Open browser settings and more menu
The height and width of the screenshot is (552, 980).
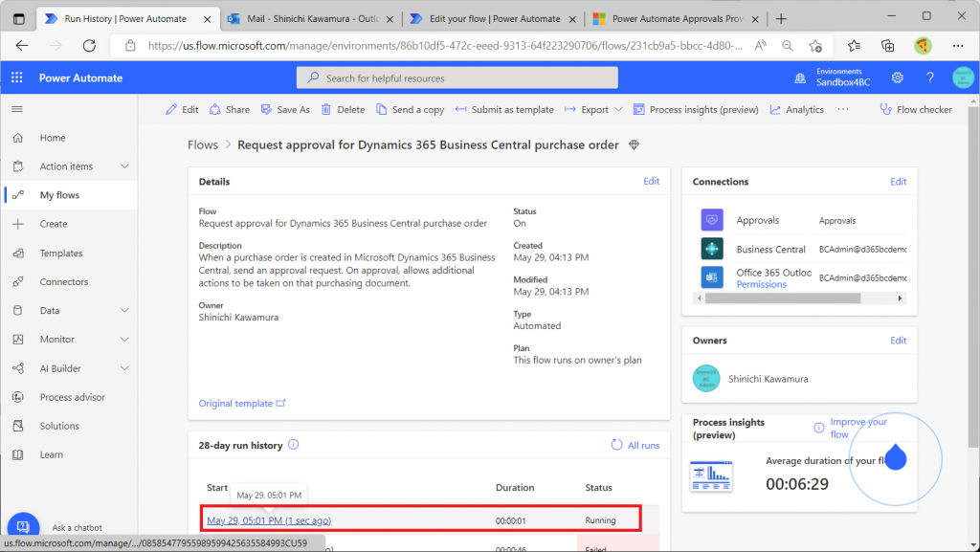point(957,46)
